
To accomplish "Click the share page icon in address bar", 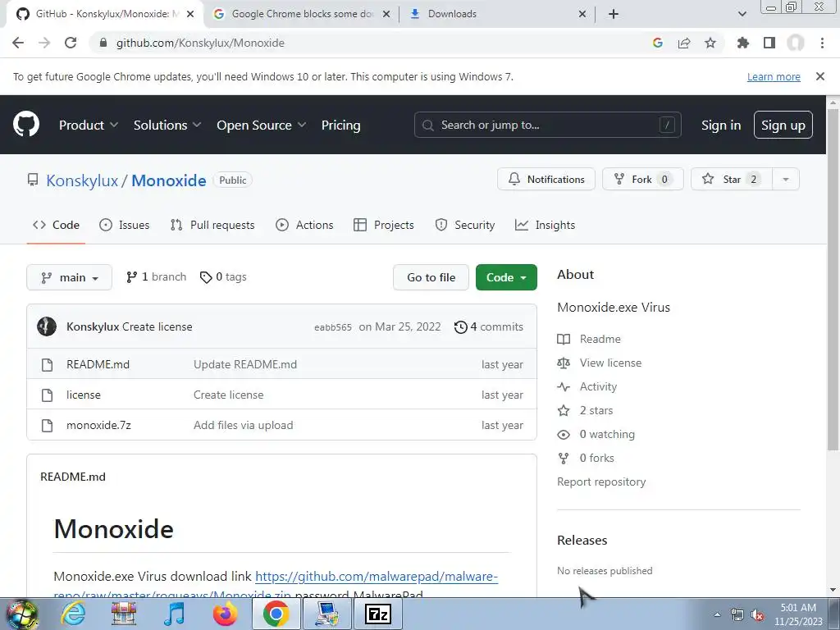I will [x=684, y=43].
